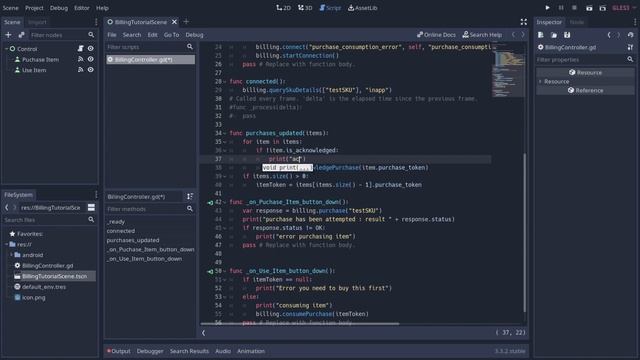
Task: Load an existing resource in Inspector
Action: (x=554, y=35)
